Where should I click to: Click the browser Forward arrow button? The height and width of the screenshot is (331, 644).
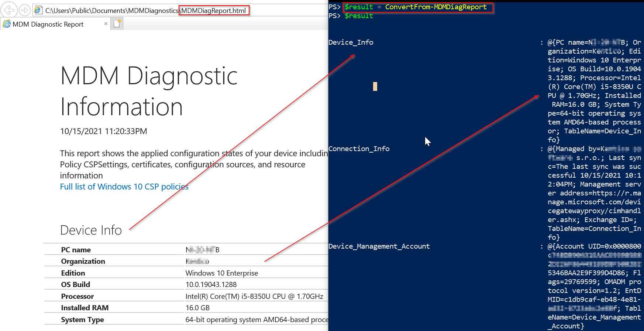point(25,10)
